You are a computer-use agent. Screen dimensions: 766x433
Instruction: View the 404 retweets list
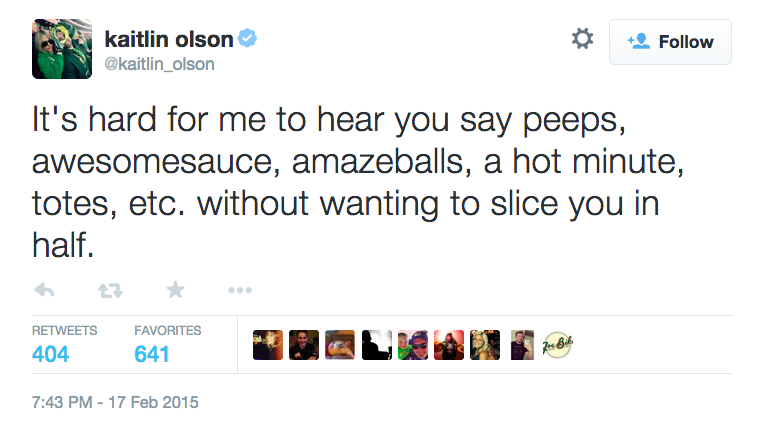50,353
